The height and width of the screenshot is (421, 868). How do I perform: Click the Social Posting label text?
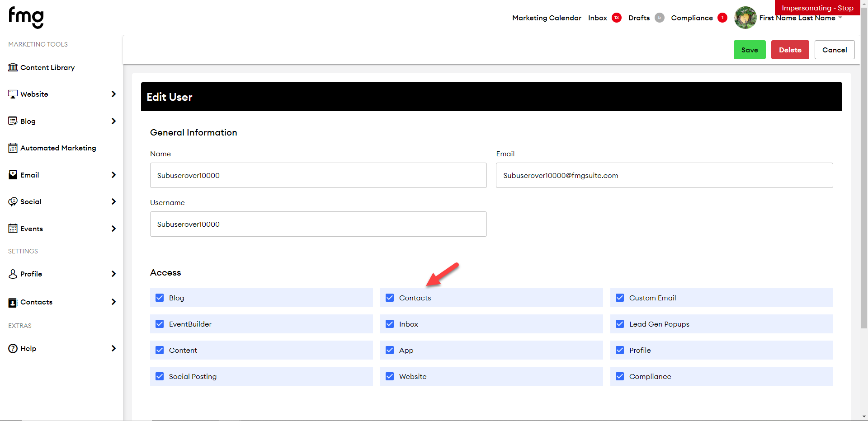click(x=193, y=376)
